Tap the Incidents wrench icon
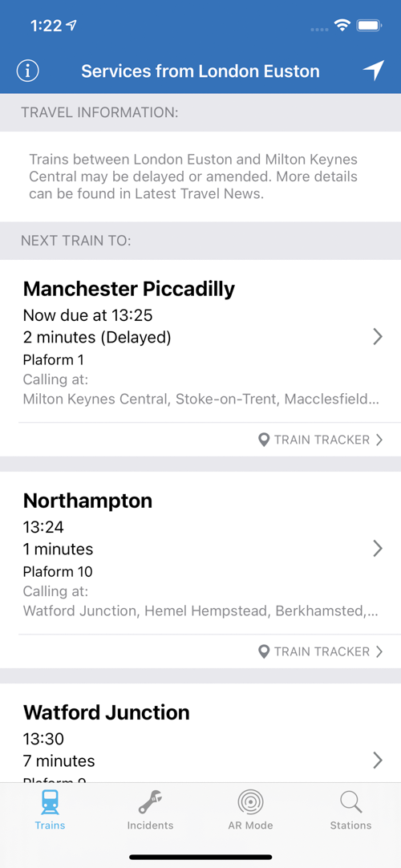The height and width of the screenshot is (868, 401). coord(151,801)
